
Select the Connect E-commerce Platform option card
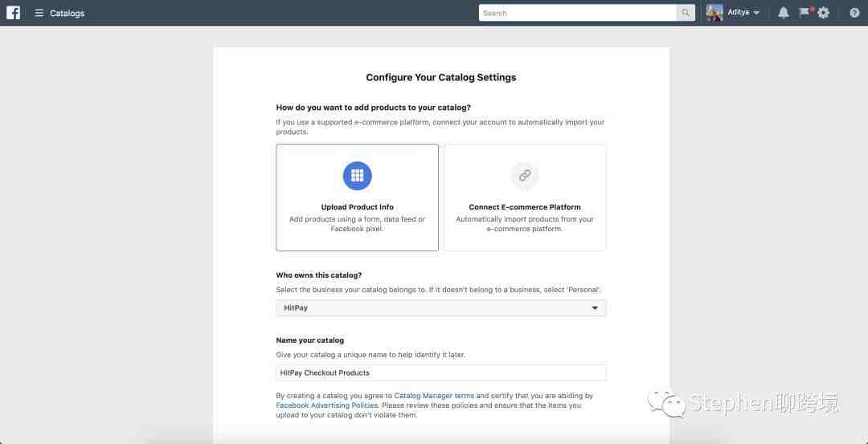coord(525,198)
